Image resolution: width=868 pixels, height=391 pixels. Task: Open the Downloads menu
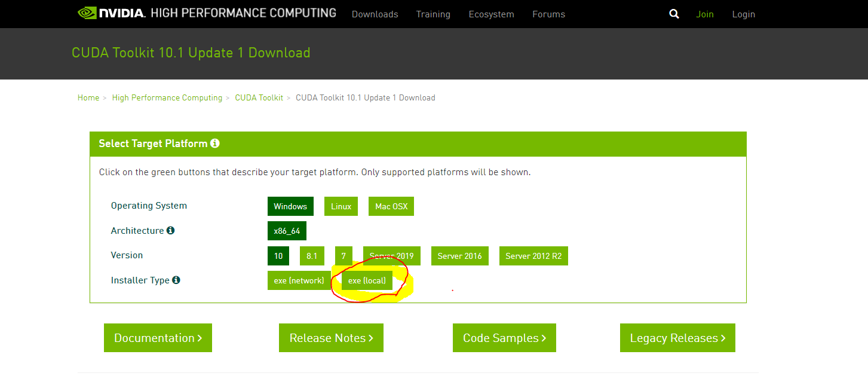point(375,14)
